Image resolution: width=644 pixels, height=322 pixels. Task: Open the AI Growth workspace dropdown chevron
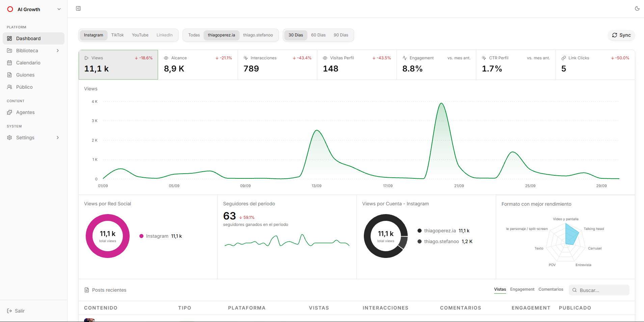tap(59, 9)
